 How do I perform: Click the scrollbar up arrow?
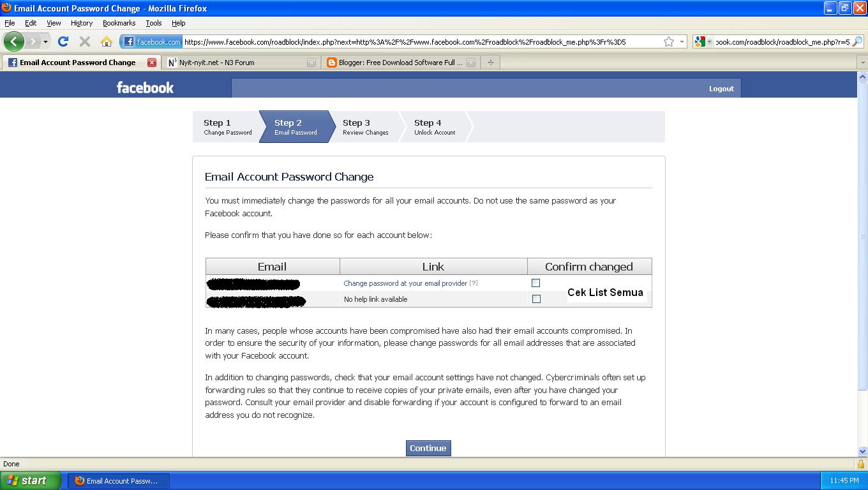862,78
